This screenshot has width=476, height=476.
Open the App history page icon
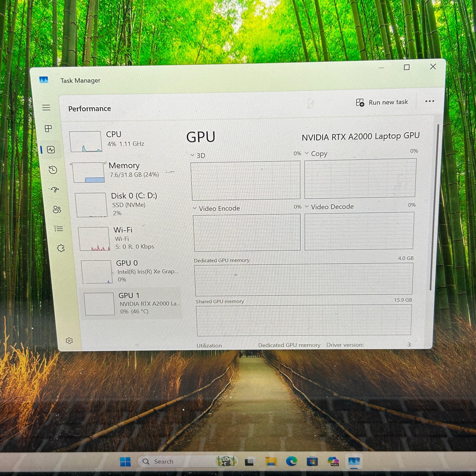click(x=53, y=170)
